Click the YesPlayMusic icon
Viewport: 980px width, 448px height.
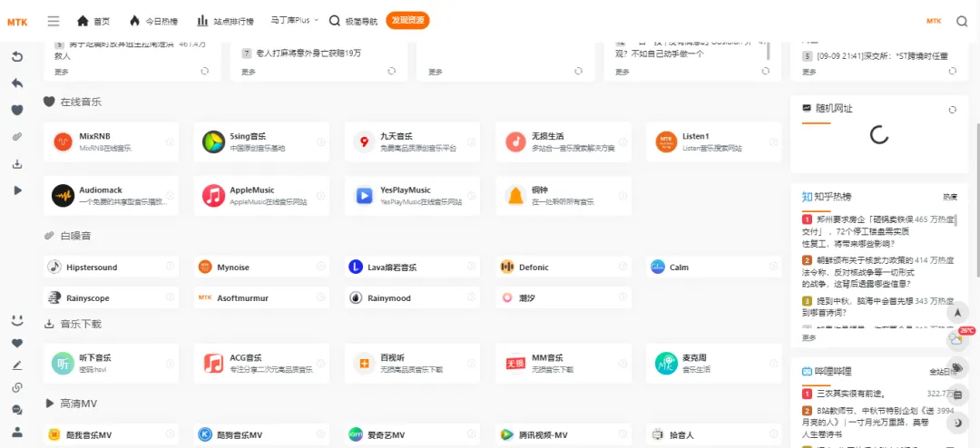click(365, 196)
